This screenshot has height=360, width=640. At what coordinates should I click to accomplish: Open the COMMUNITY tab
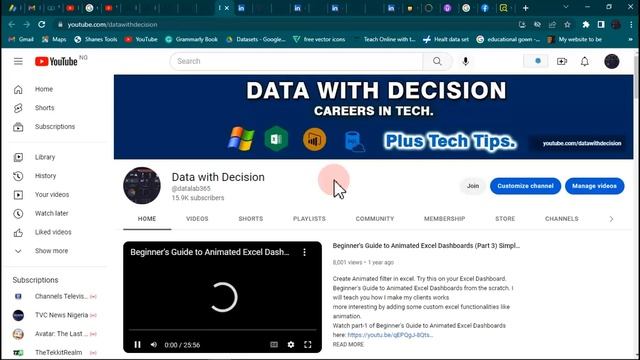tap(375, 219)
